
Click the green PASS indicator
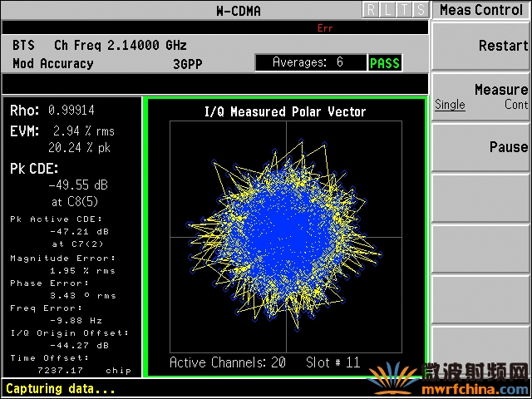[385, 63]
